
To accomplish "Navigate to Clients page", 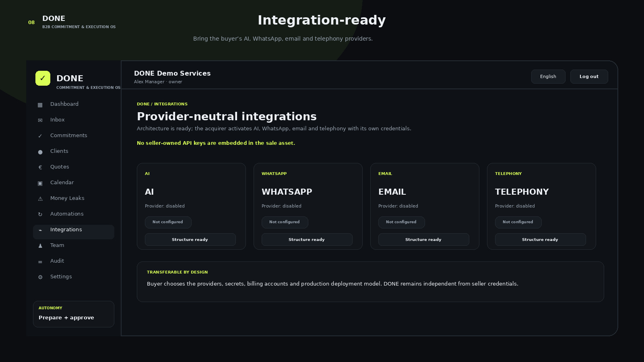I will 74,151.
